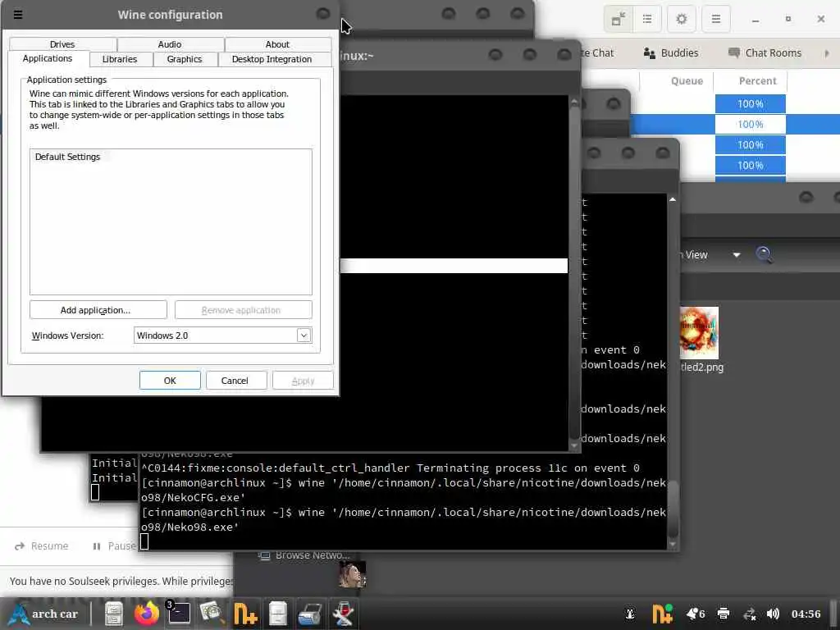Screen dimensions: 840x630
Task: Open the Wine configuration window menu icon
Action: tap(18, 15)
